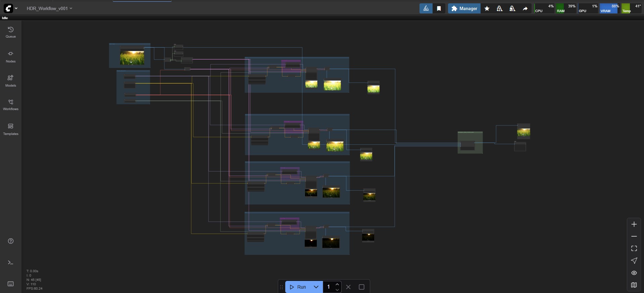Increase the batch count with up stepper
The image size is (644, 293).
[x=337, y=285]
